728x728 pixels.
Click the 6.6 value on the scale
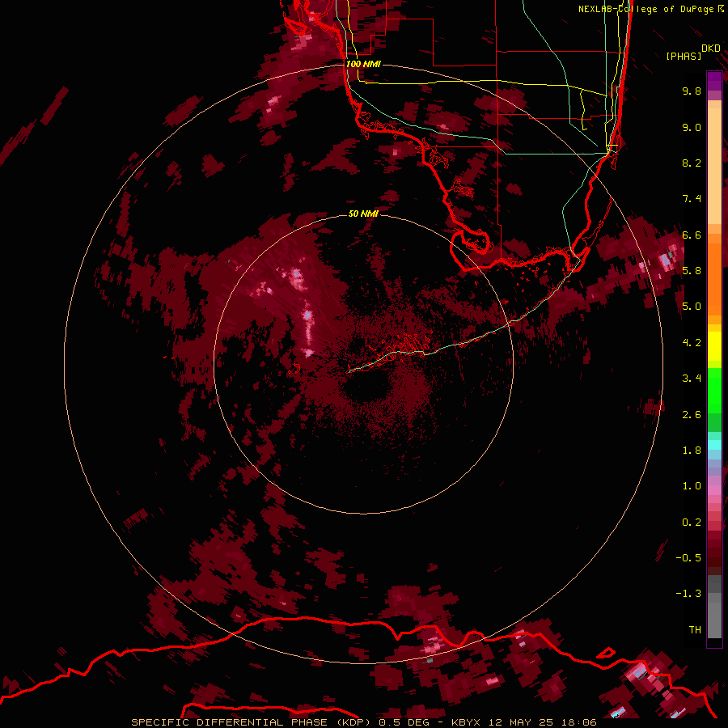point(692,235)
